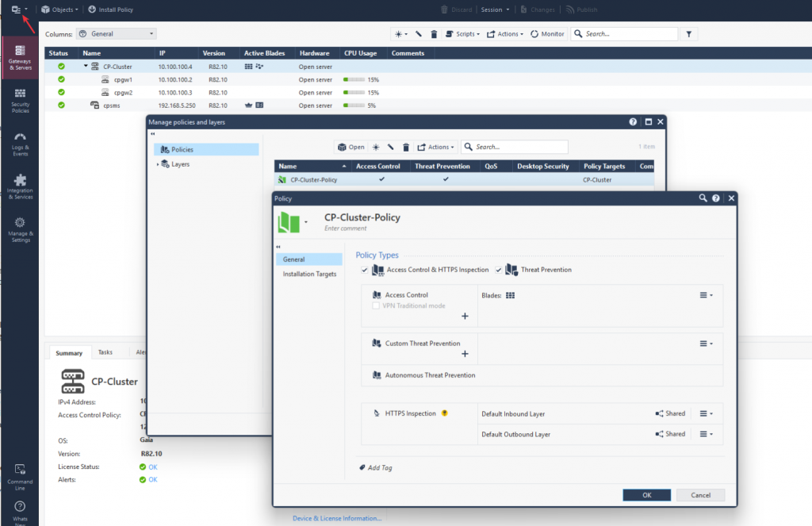
Task: Click Open in Manage policies toolbar
Action: (x=351, y=148)
